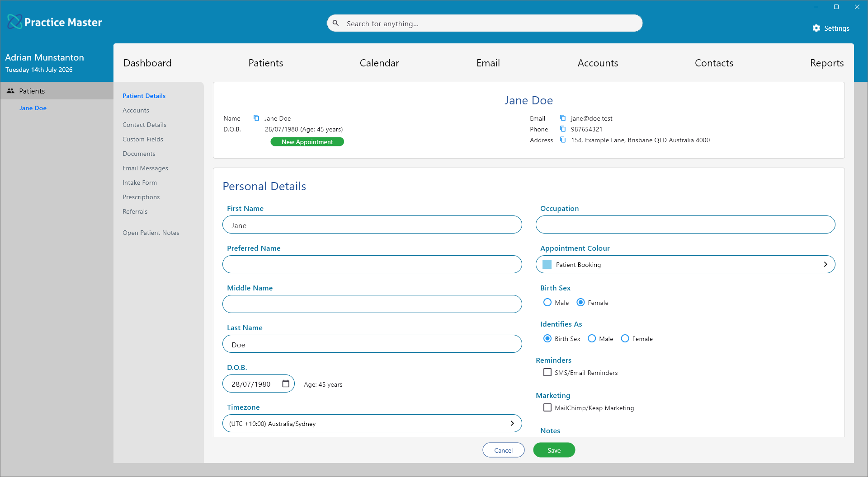Click the search magnifier icon
Viewport: 868px width, 477px height.
coord(336,23)
